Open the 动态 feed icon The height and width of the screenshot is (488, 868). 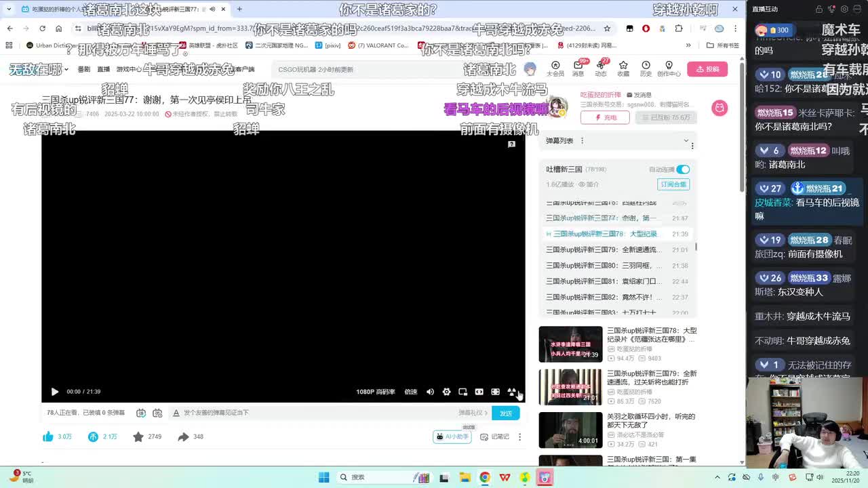(x=601, y=69)
